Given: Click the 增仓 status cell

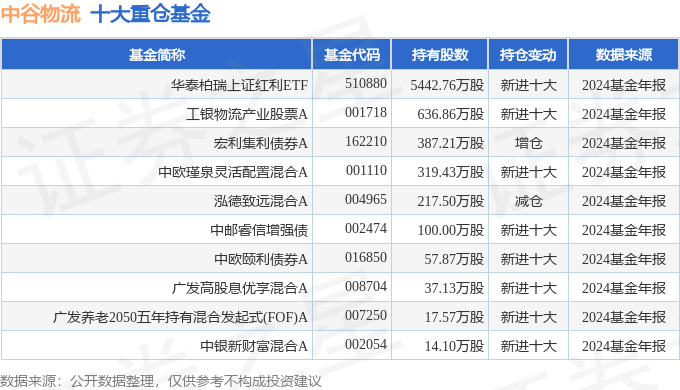Looking at the screenshot, I should tap(528, 143).
